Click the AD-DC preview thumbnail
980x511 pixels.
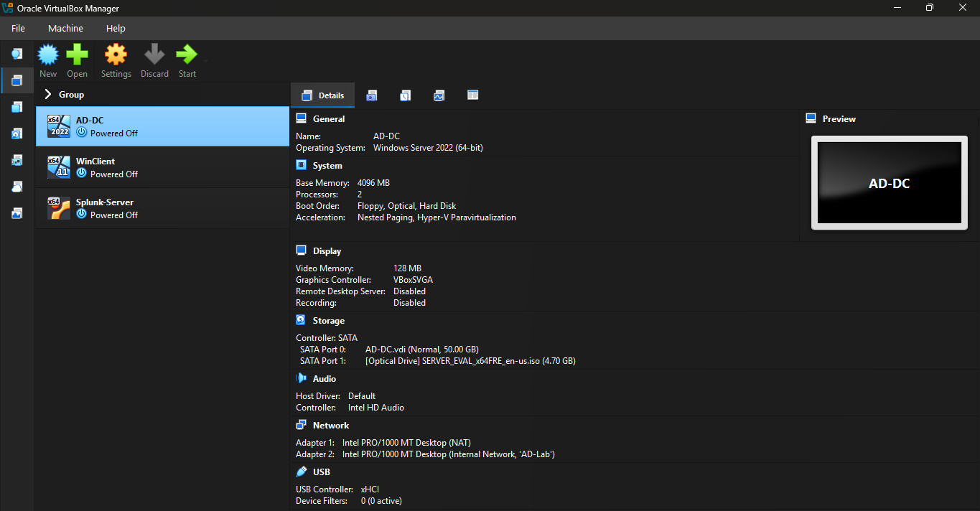[x=890, y=183]
